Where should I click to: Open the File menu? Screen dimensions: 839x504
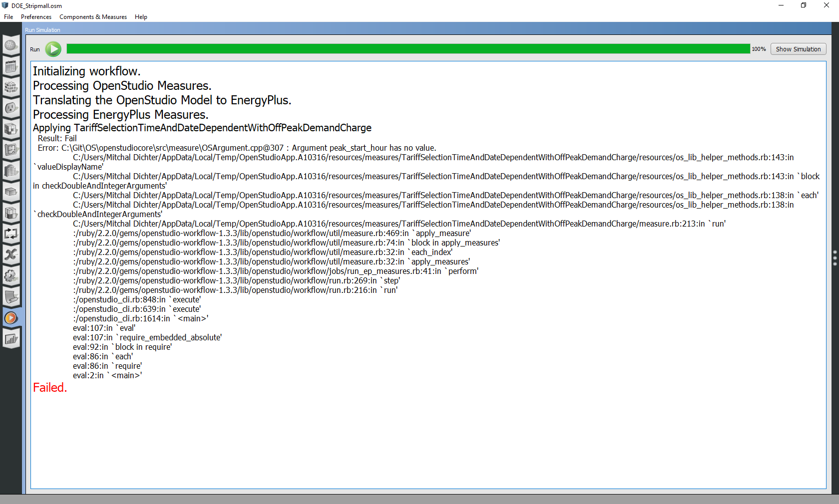click(x=8, y=16)
